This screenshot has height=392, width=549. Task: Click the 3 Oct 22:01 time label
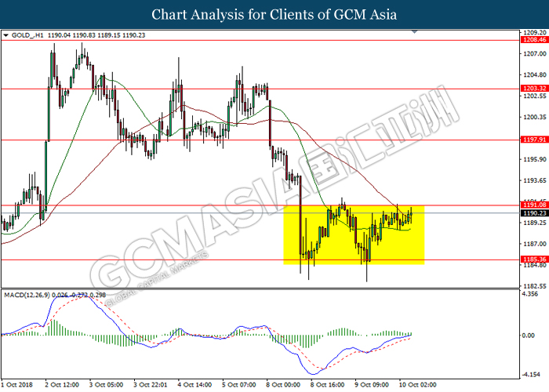[x=151, y=385]
